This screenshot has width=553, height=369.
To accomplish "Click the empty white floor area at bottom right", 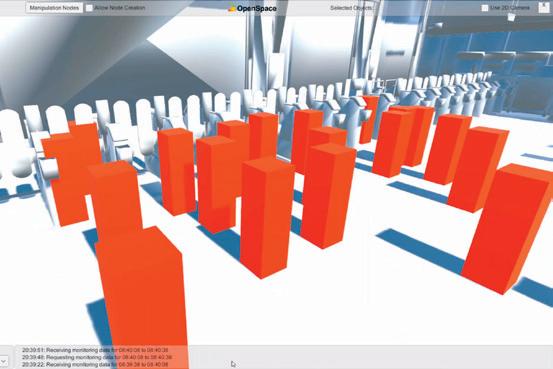I will tap(406, 310).
